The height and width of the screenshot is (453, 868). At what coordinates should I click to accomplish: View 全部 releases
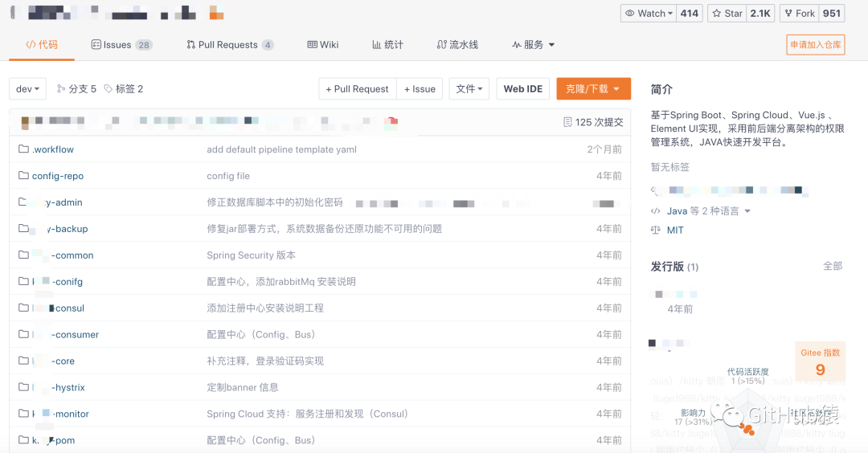833,266
